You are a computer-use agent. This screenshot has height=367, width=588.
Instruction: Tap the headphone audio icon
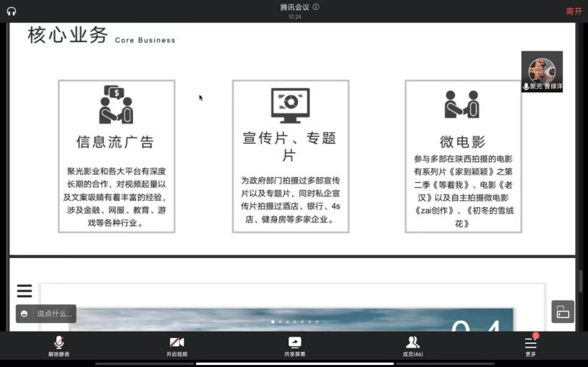click(12, 11)
